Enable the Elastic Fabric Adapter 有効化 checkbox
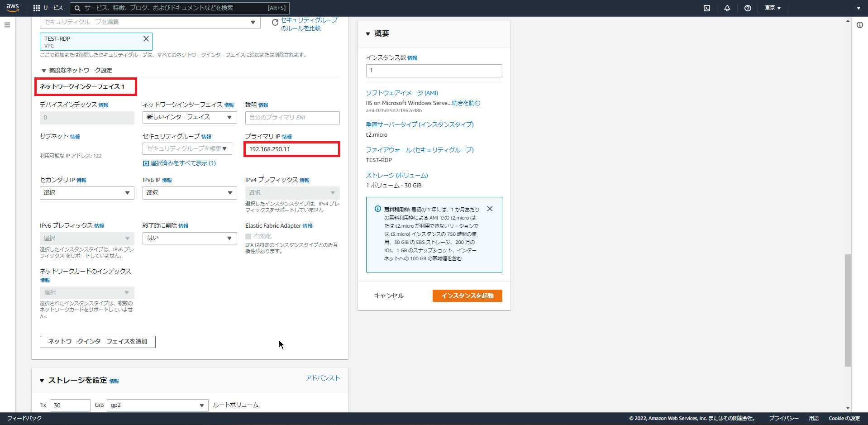The image size is (868, 425). (248, 236)
